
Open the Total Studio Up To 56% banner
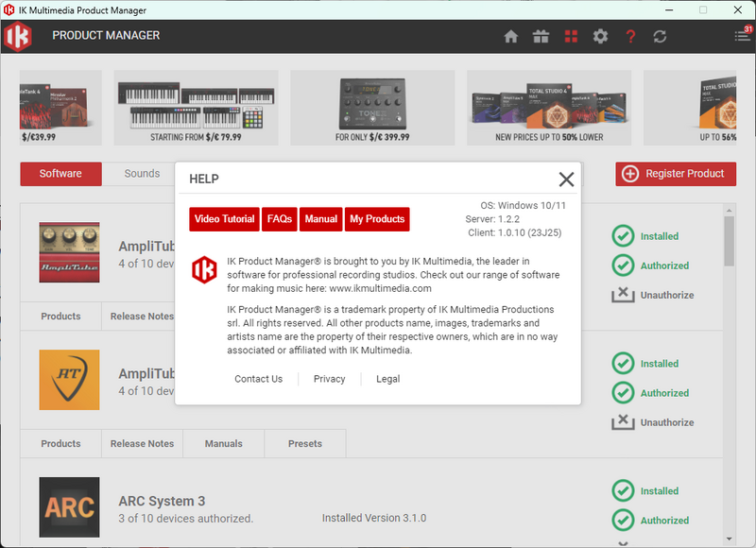click(x=690, y=108)
